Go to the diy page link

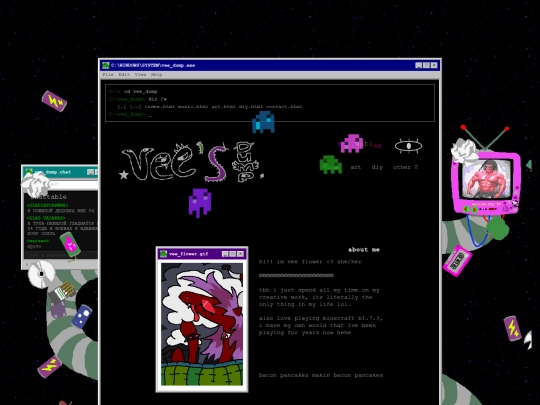coord(377,167)
